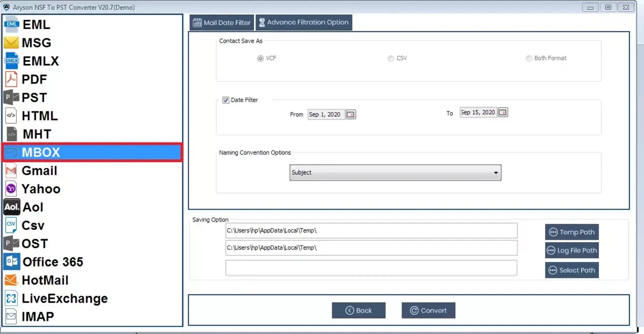Select the PDF label
Image resolution: width=644 pixels, height=334 pixels.
pyautogui.click(x=34, y=79)
